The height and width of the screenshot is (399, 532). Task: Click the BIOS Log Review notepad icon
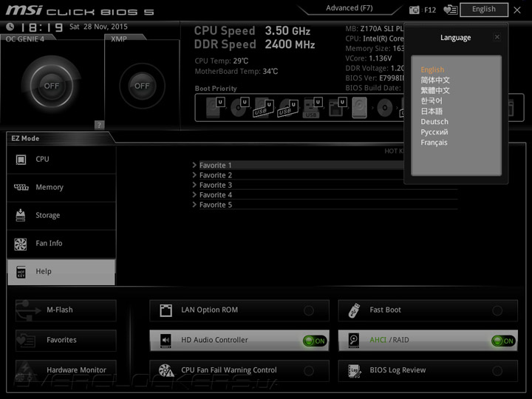point(354,370)
